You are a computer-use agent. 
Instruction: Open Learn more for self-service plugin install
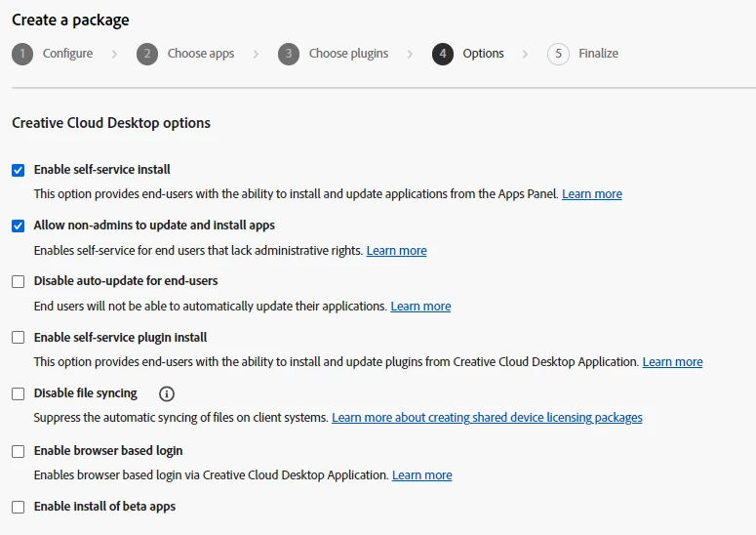coord(672,362)
